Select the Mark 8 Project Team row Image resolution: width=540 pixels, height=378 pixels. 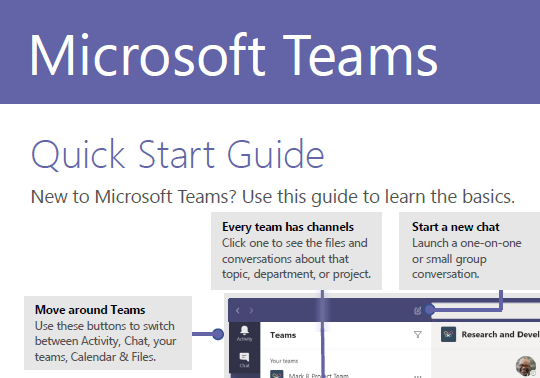346,375
